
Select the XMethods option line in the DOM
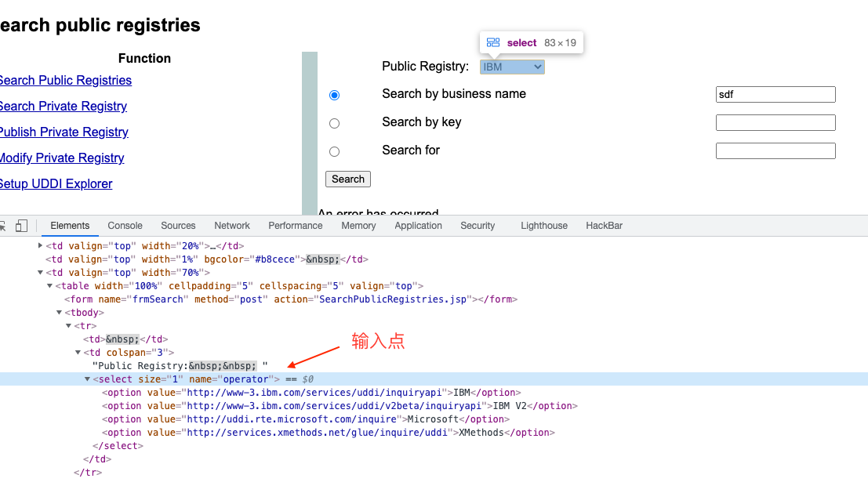click(329, 433)
